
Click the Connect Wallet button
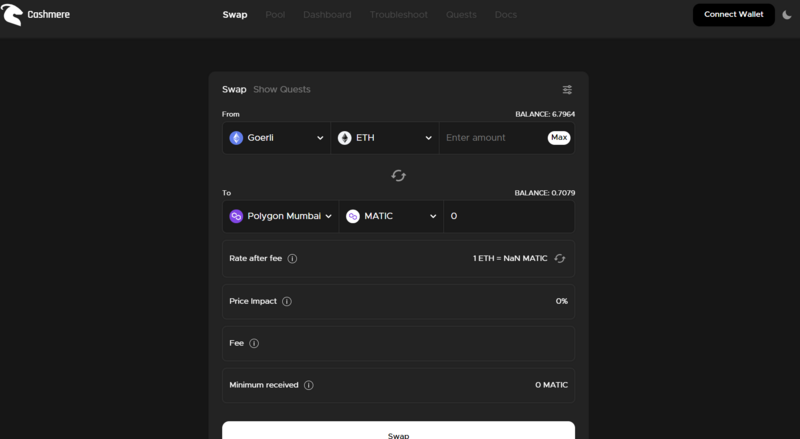coord(734,15)
